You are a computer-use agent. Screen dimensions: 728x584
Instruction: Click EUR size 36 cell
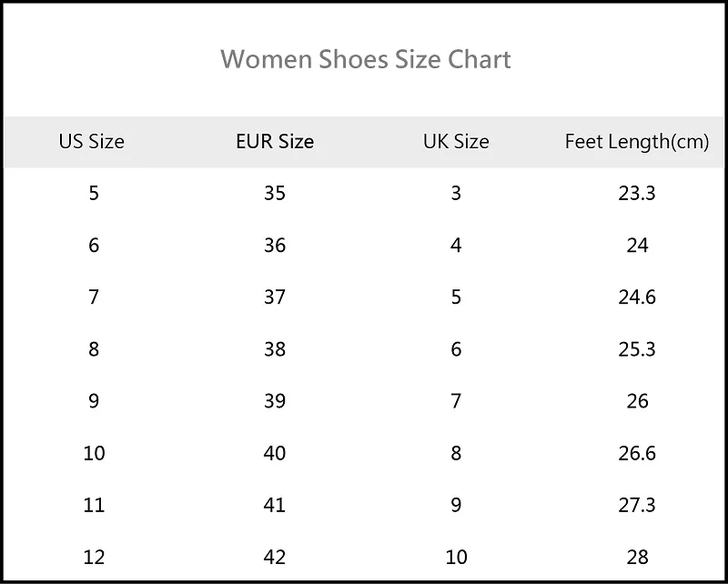275,245
